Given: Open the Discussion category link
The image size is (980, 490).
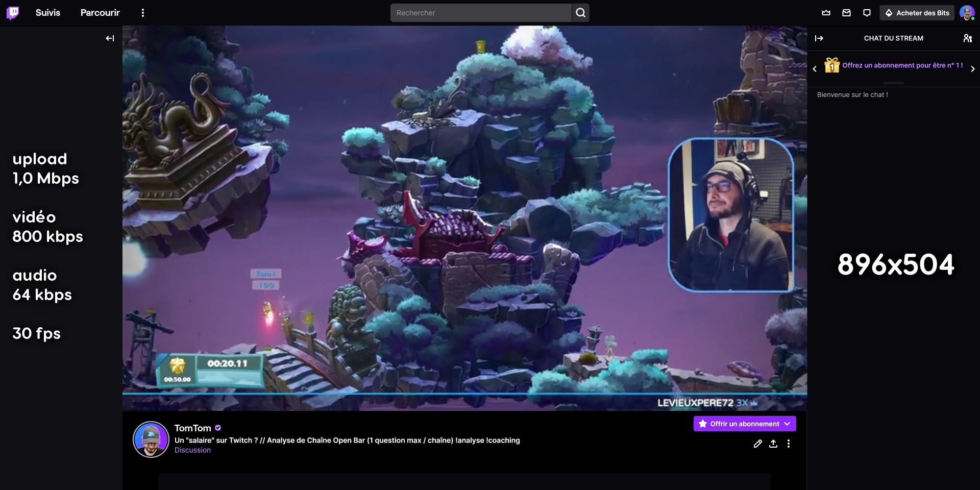Looking at the screenshot, I should [x=192, y=450].
